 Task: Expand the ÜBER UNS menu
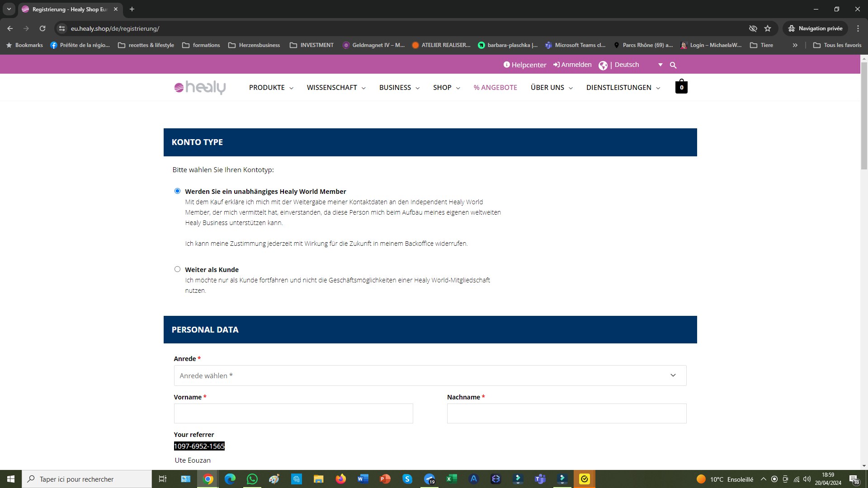tap(552, 88)
